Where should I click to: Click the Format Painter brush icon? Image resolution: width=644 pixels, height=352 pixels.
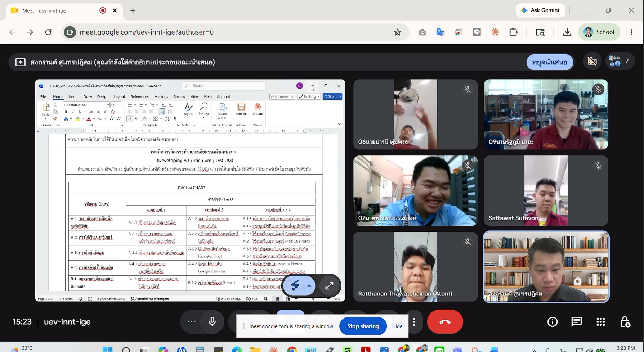point(55,119)
